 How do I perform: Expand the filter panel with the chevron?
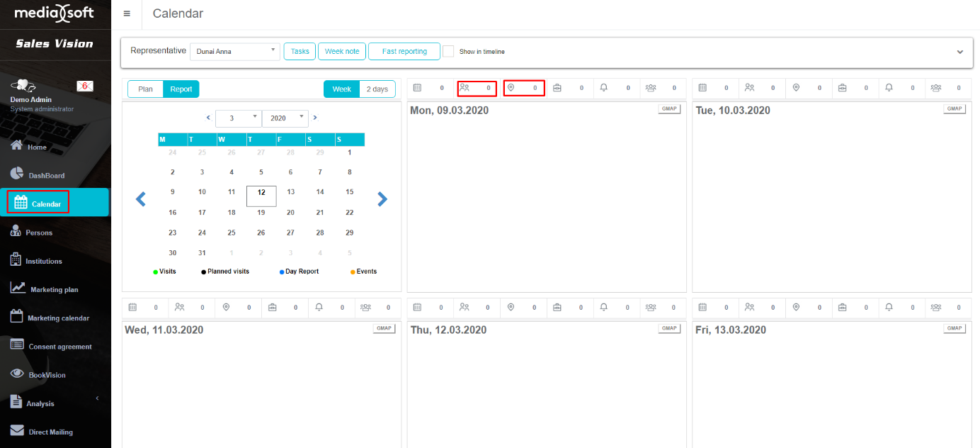click(960, 52)
